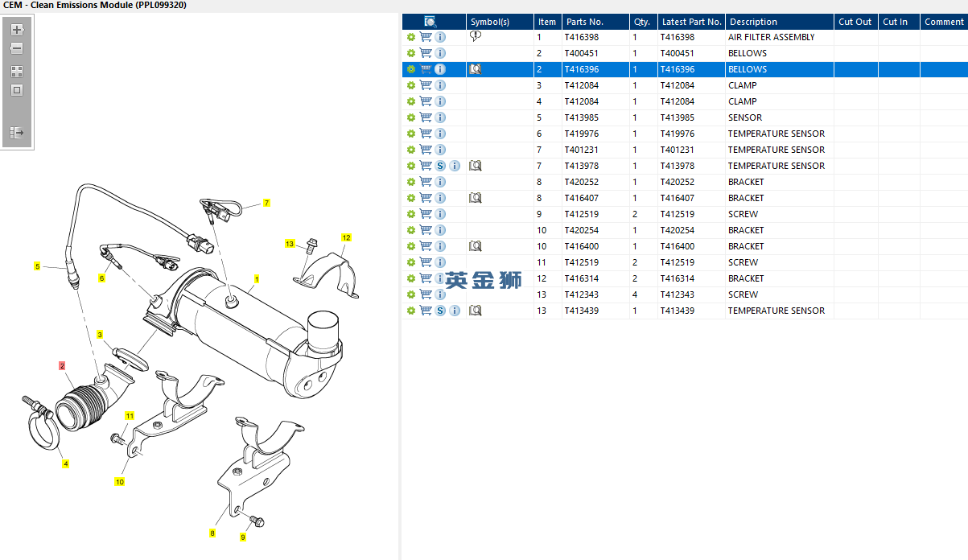Click info icon for item 9 T412519 screw
Viewport: 968px width, 560px height.
440,214
